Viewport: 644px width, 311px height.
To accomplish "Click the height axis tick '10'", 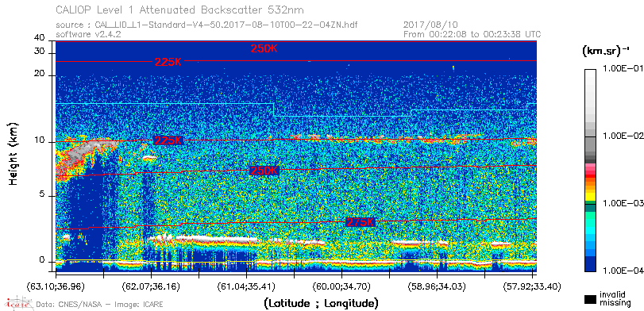I will (40, 140).
